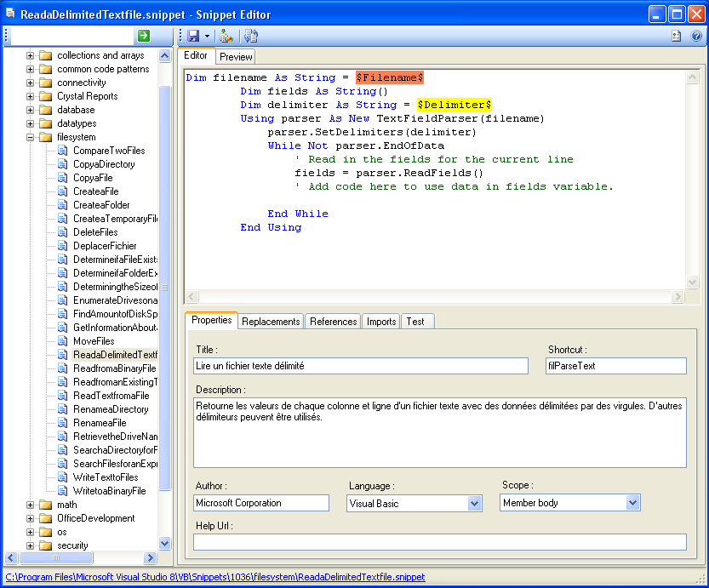Collapse the filesystem folder
This screenshot has width=709, height=588.
(x=31, y=137)
